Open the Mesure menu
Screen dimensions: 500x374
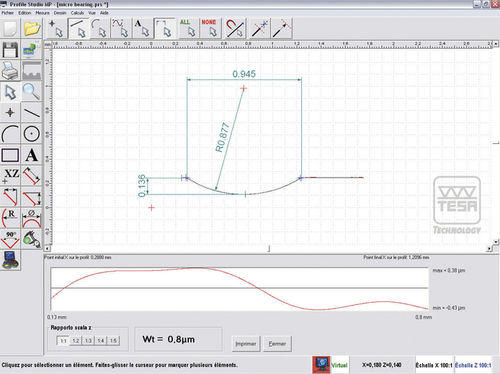[42, 13]
